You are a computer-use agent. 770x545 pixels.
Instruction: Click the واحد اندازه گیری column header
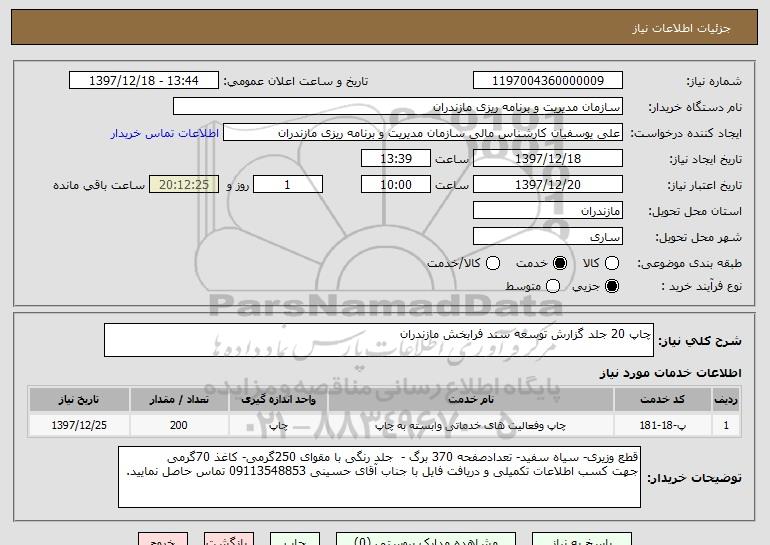pos(278,400)
